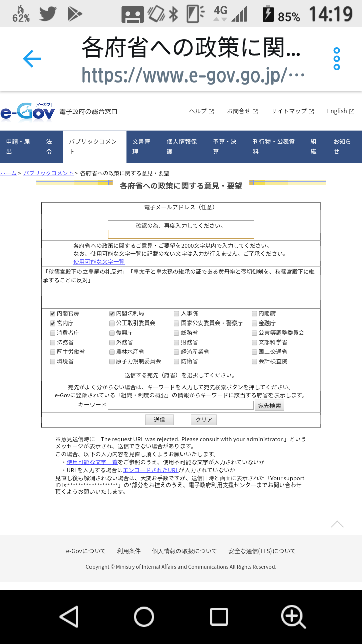The image size is (362, 644).
Task: Open the 刊行物・公表資料 menu tab
Action: [276, 146]
